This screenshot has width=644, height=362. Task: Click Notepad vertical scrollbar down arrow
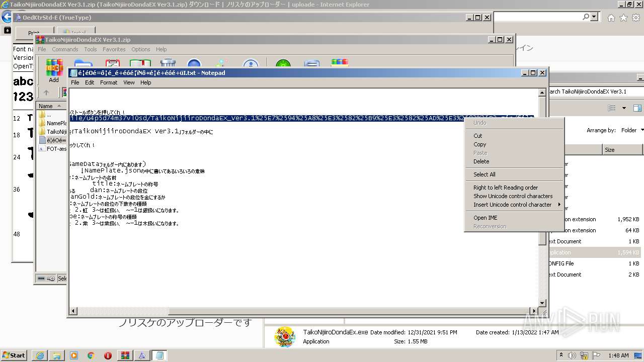coord(542,303)
